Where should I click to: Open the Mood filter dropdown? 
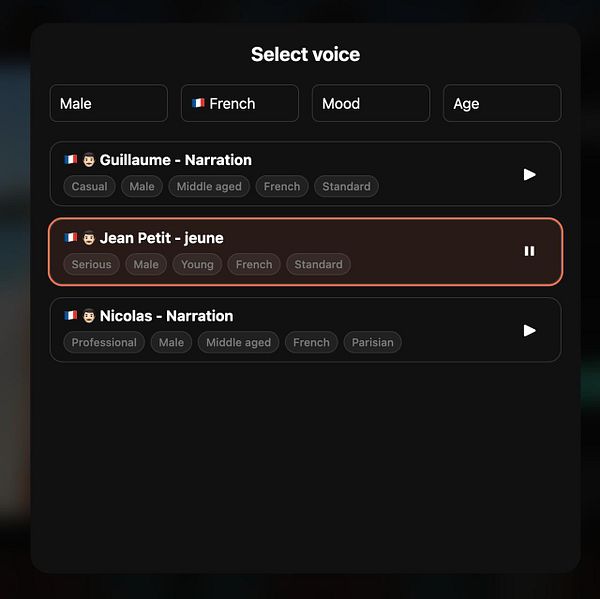371,103
